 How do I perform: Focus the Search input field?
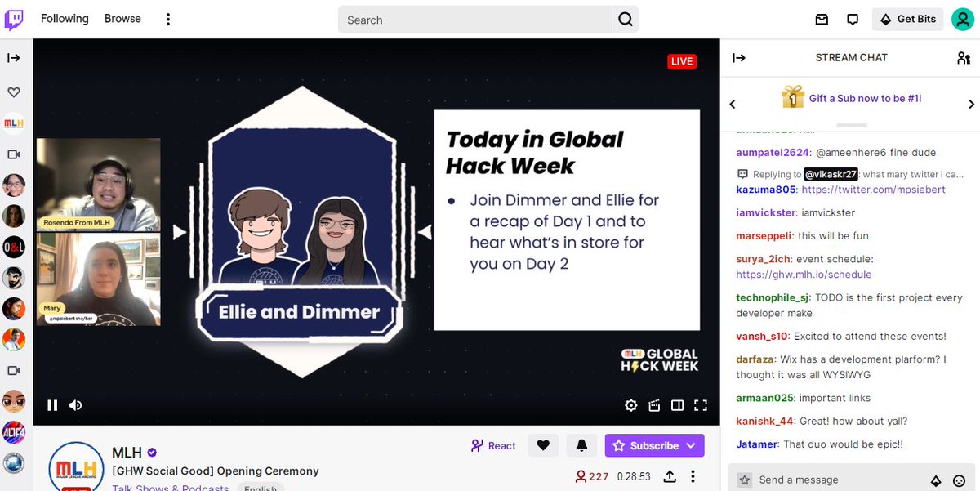tap(475, 20)
